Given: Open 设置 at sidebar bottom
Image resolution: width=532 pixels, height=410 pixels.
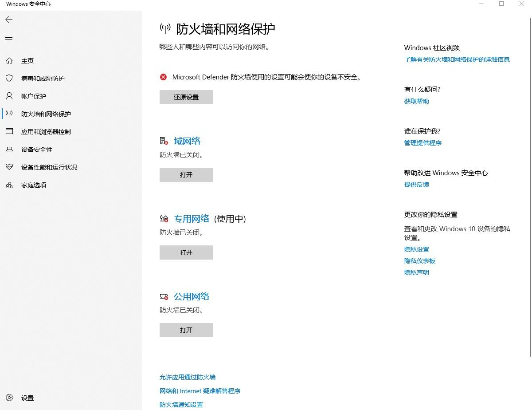Looking at the screenshot, I should pos(27,398).
